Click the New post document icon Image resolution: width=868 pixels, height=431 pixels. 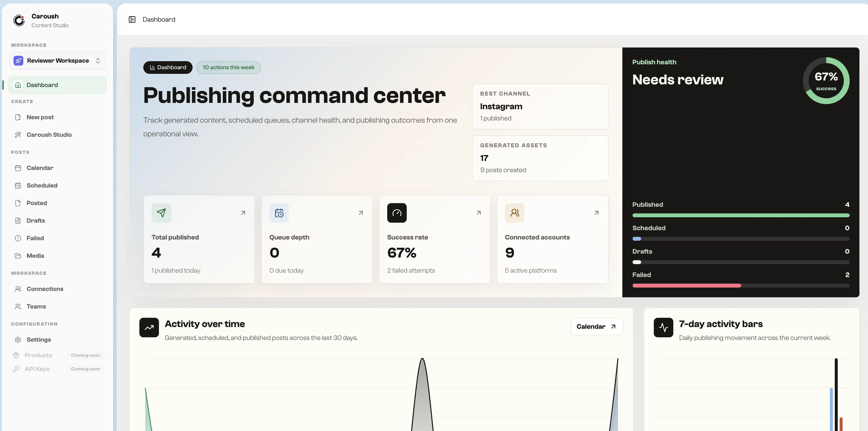pos(18,117)
